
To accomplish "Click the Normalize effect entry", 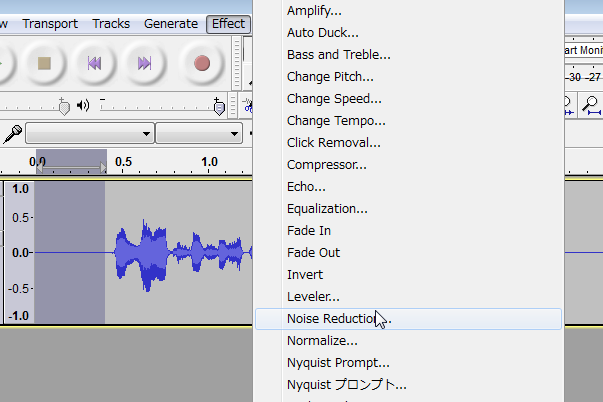I will pos(322,341).
